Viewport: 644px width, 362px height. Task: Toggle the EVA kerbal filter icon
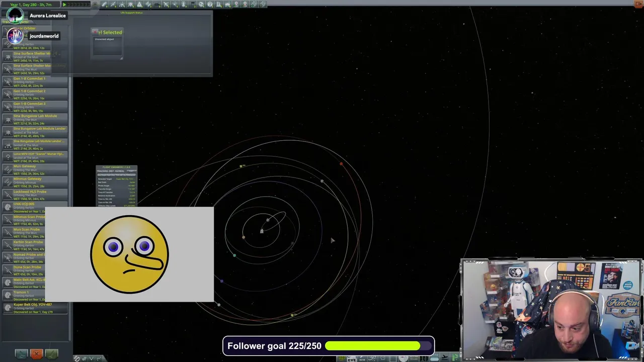[183, 5]
